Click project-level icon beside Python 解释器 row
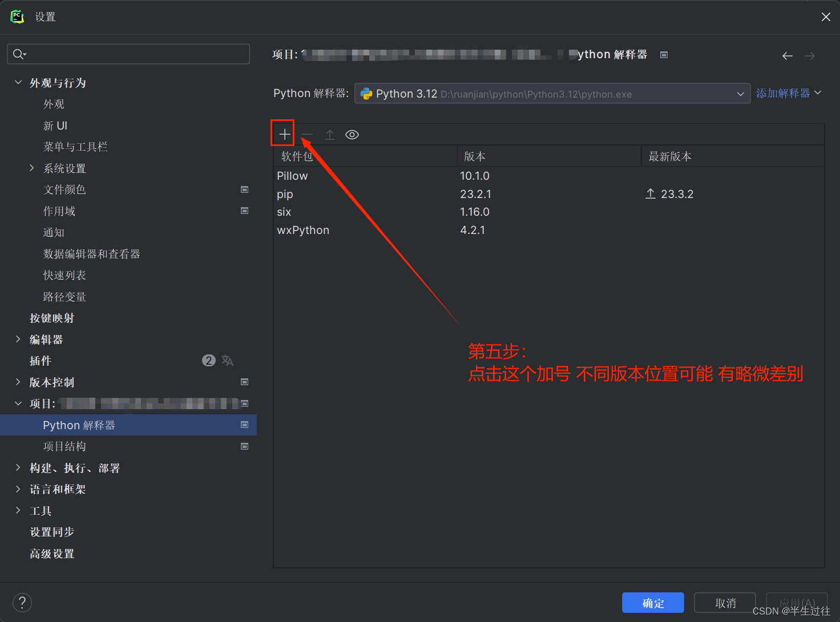 pyautogui.click(x=244, y=425)
